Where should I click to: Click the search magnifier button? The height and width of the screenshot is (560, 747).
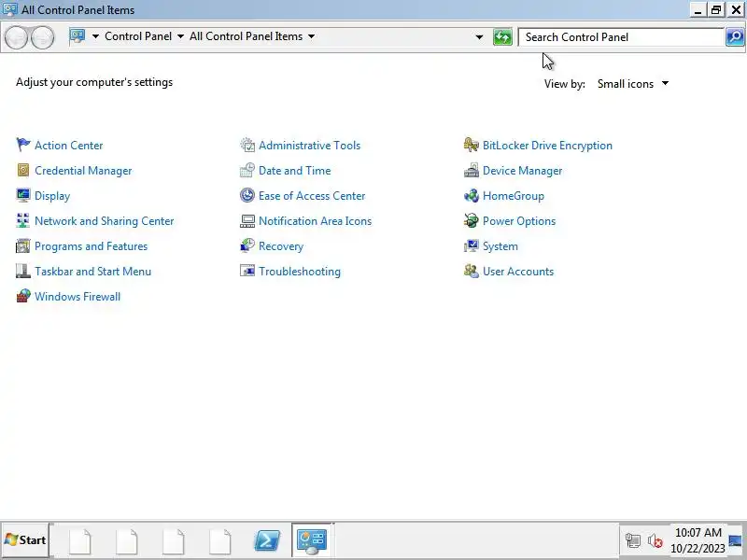(735, 36)
